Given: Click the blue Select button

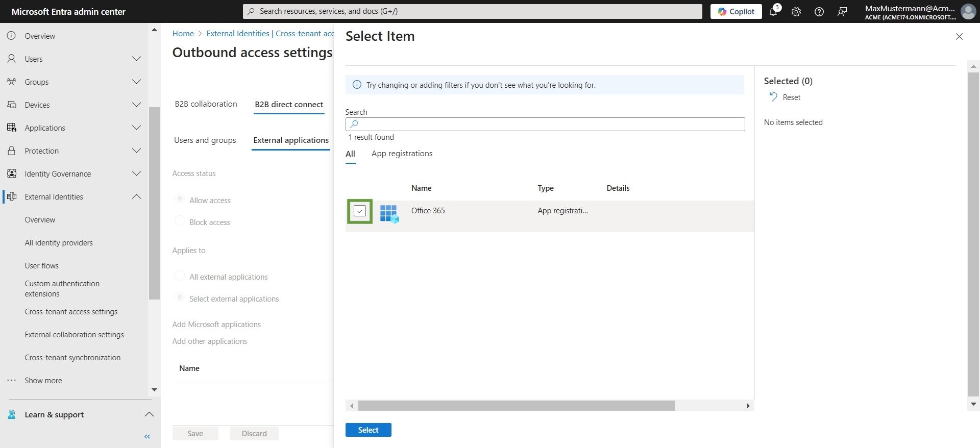Looking at the screenshot, I should (x=368, y=430).
